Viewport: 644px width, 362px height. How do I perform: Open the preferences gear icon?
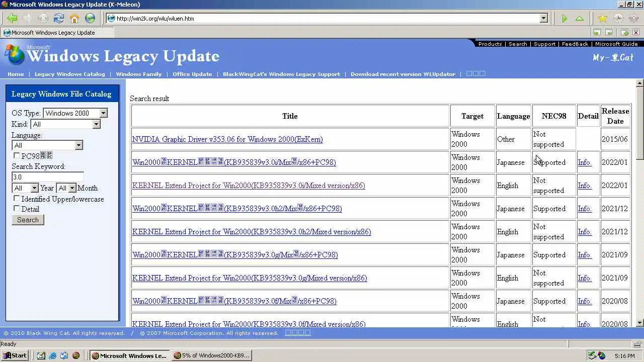tap(633, 19)
